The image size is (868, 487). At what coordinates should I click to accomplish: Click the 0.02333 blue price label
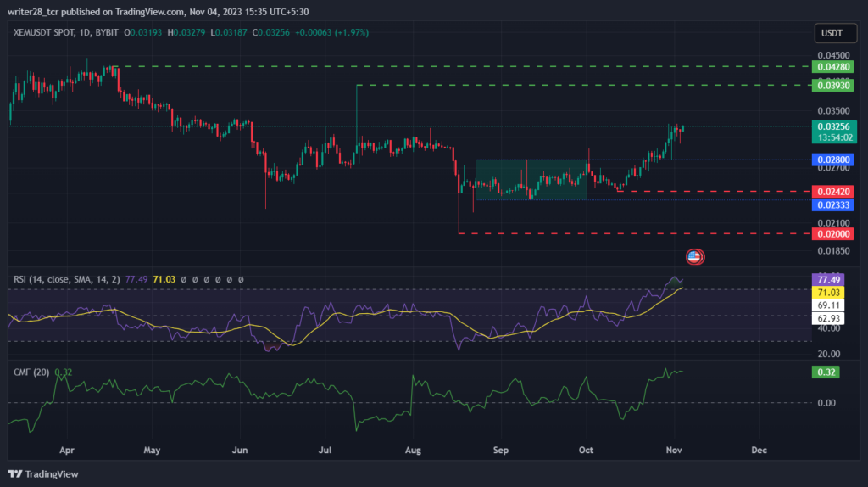tap(833, 205)
